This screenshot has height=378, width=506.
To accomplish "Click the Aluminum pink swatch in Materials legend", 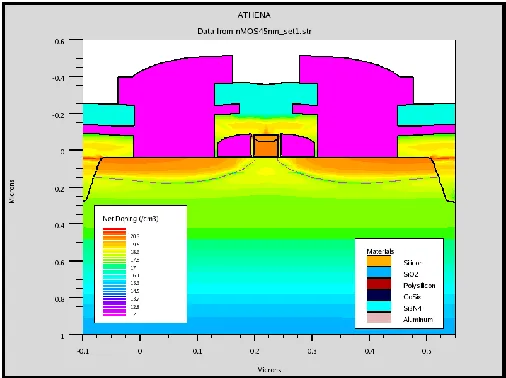I will tap(379, 318).
